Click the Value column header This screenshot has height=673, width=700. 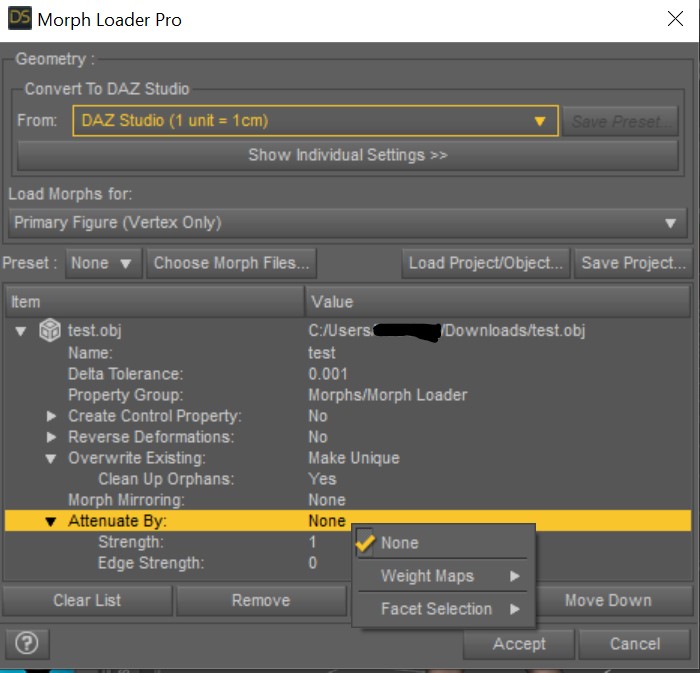point(498,302)
